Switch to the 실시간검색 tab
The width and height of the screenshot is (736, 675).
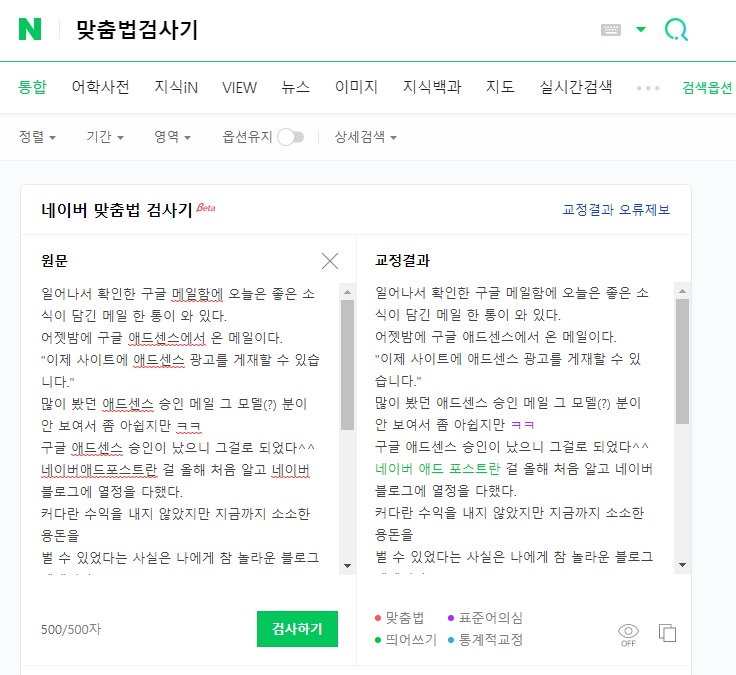(x=575, y=87)
